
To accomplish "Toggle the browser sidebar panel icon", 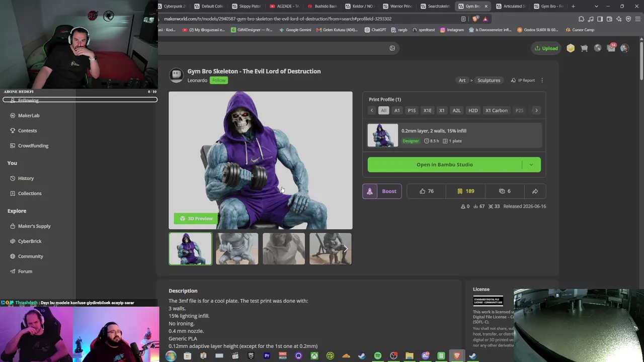I will [600, 19].
